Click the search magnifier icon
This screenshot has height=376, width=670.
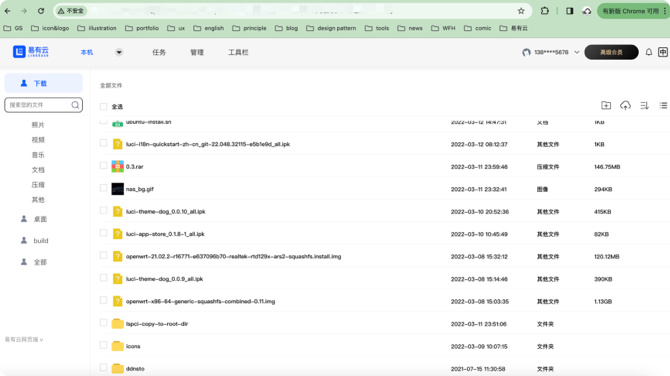click(75, 105)
